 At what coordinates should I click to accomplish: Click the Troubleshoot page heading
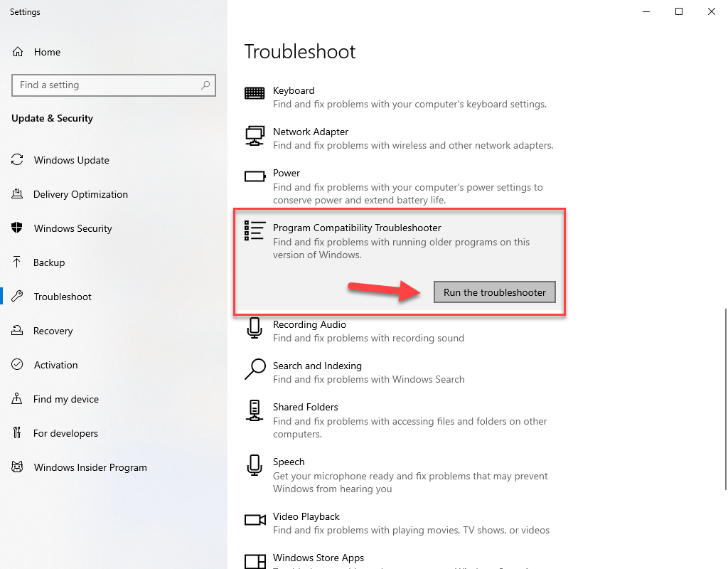point(300,51)
